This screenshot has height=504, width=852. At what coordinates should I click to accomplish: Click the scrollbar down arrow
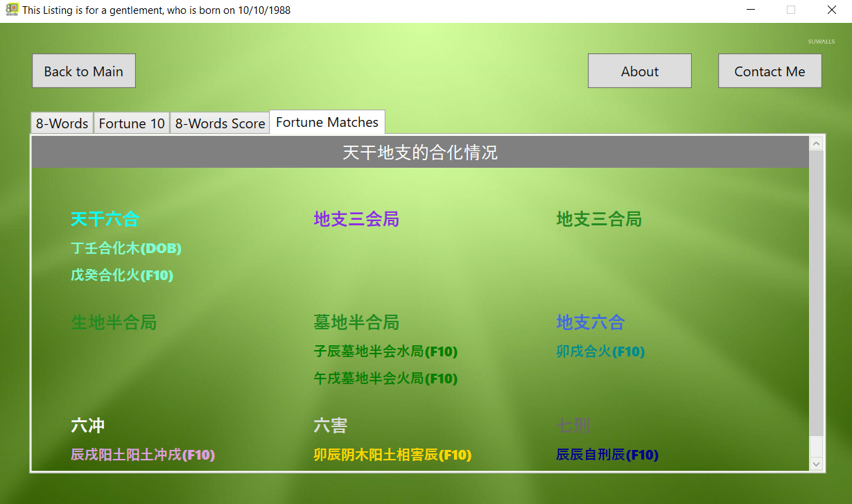point(816,463)
